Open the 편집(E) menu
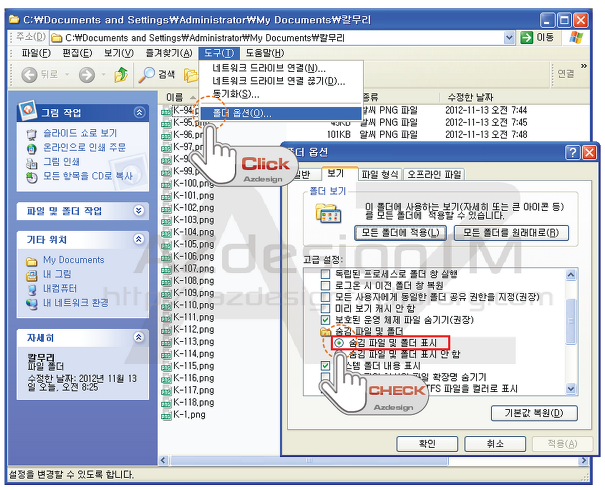Screen dimensions: 605x490 coord(77,53)
